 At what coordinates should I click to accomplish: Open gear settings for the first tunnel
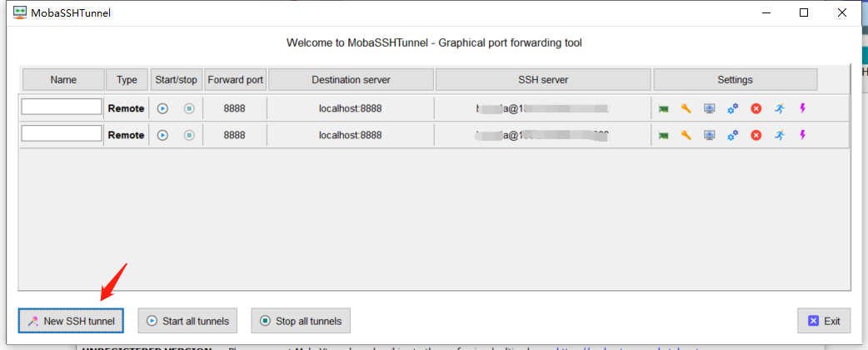click(x=733, y=108)
